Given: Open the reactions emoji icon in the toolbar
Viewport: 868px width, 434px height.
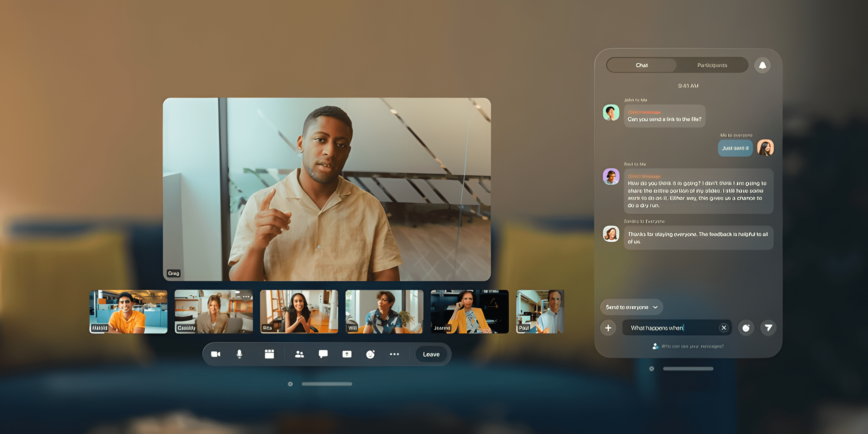Looking at the screenshot, I should tap(370, 355).
